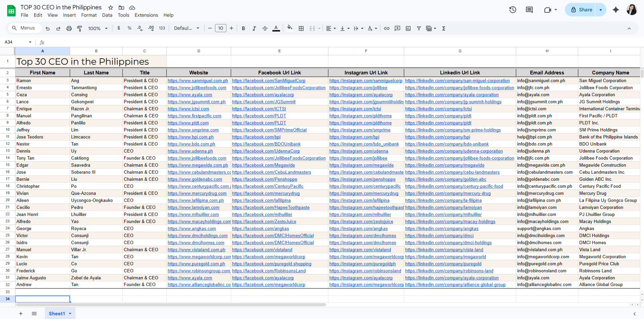Open the text color picker

276,29
